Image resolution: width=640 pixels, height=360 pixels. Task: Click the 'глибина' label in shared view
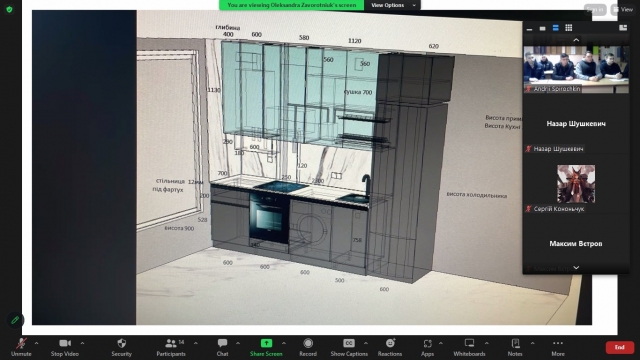228,27
